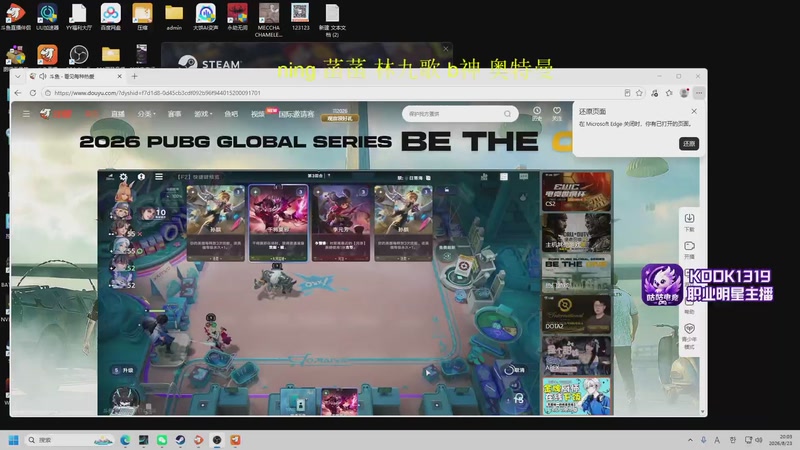Open in-game settings gear icon
Image resolution: width=800 pixels, height=450 pixels.
123,177
